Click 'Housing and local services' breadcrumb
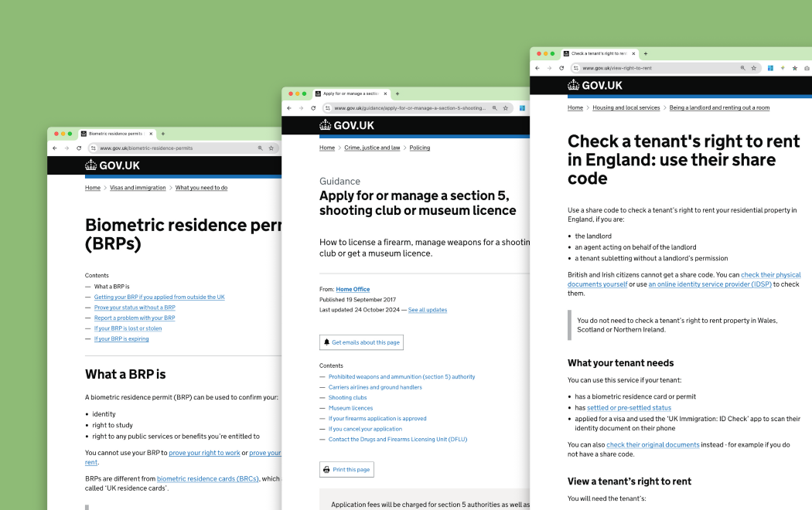Screen dimensions: 812x510 click(626, 108)
